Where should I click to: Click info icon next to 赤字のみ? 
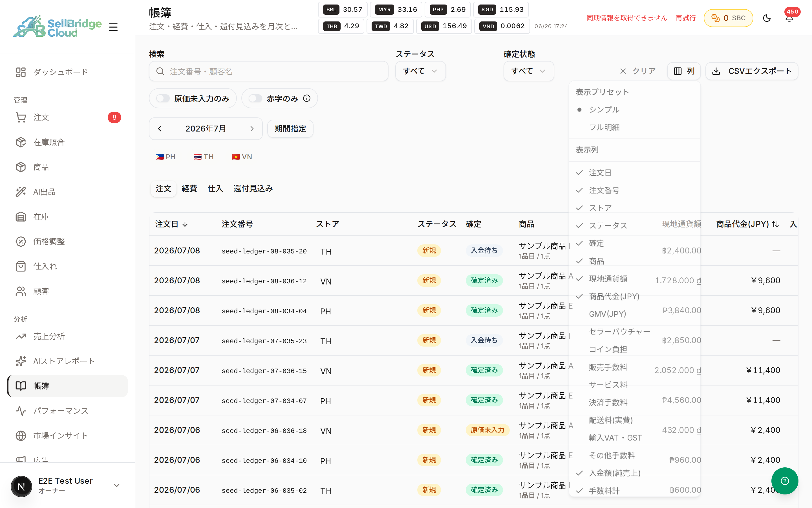(307, 98)
